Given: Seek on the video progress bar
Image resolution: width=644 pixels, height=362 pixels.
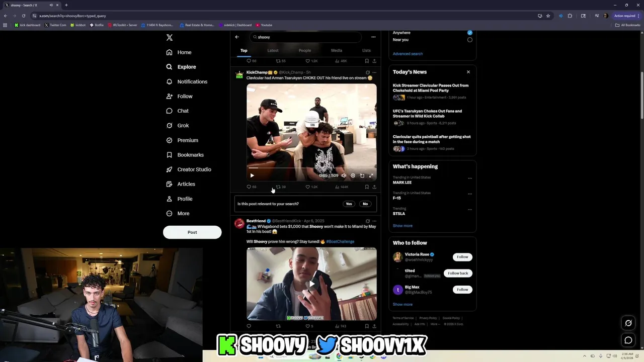Looking at the screenshot, I should click(x=311, y=168).
